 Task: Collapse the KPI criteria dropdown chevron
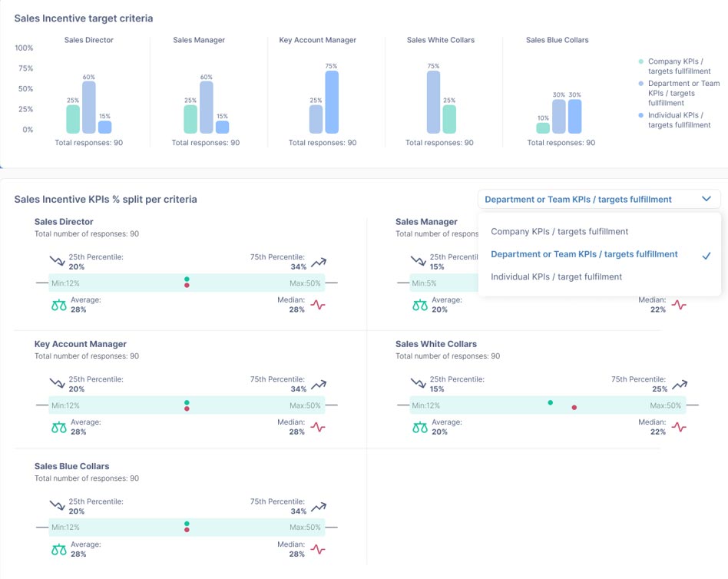(706, 200)
